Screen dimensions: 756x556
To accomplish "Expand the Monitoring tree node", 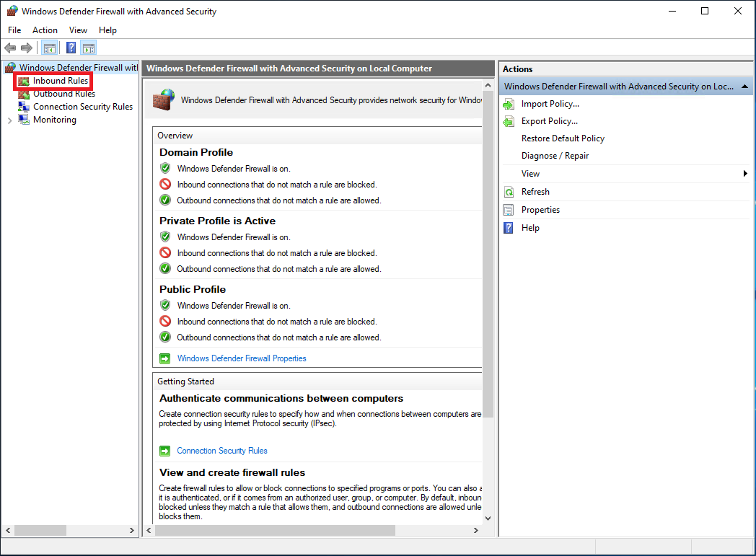I will click(x=9, y=120).
